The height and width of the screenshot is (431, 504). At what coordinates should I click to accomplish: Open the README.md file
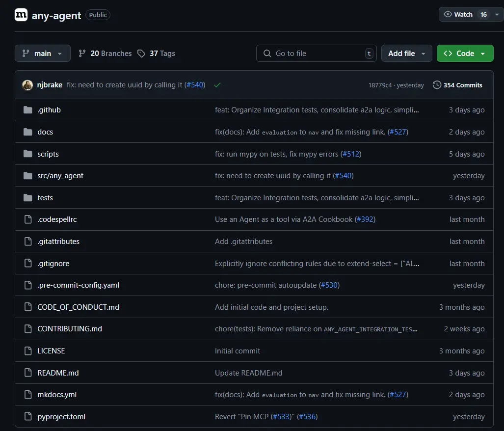click(x=58, y=373)
